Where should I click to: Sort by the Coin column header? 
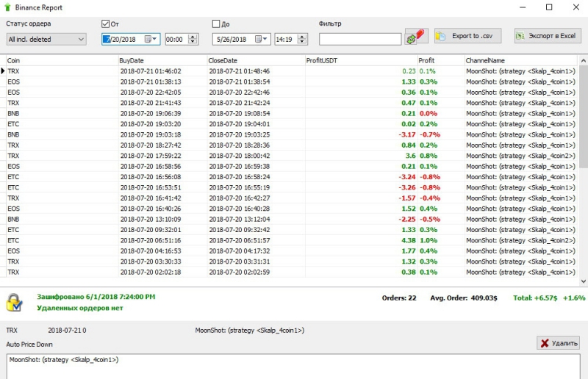pos(62,60)
